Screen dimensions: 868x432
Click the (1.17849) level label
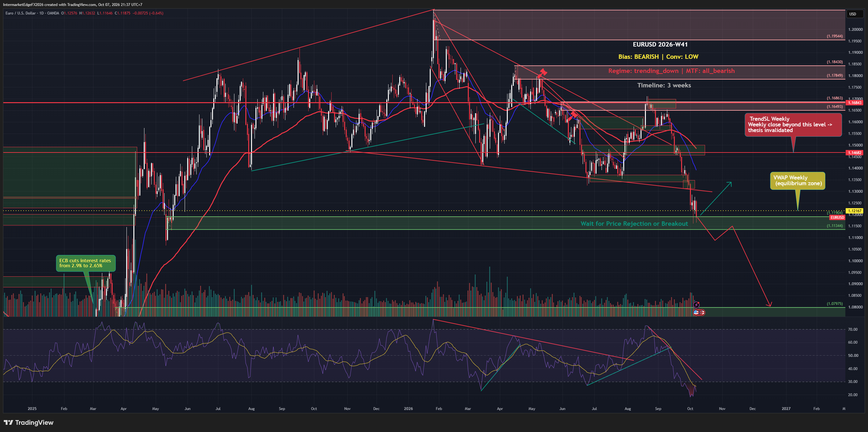835,75
